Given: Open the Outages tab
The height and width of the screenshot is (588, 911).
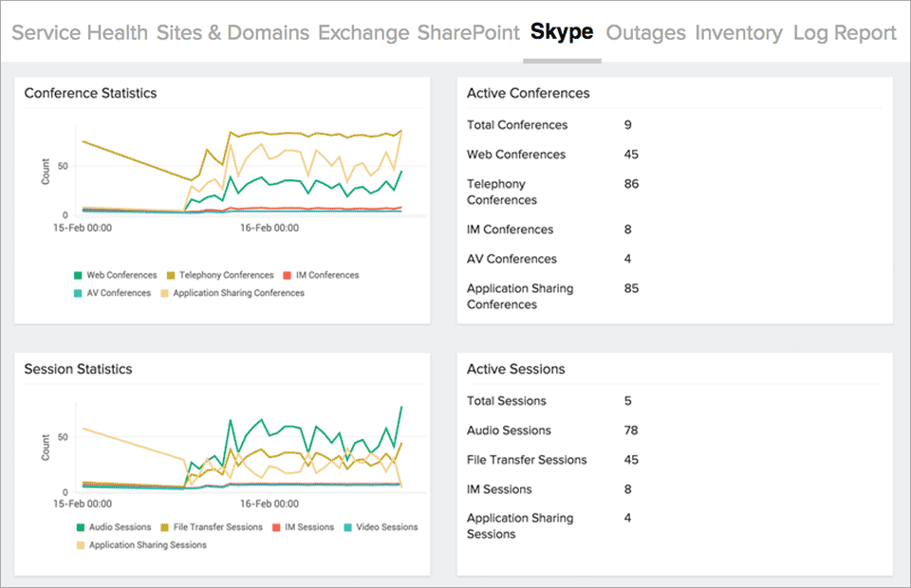Looking at the screenshot, I should [x=645, y=31].
